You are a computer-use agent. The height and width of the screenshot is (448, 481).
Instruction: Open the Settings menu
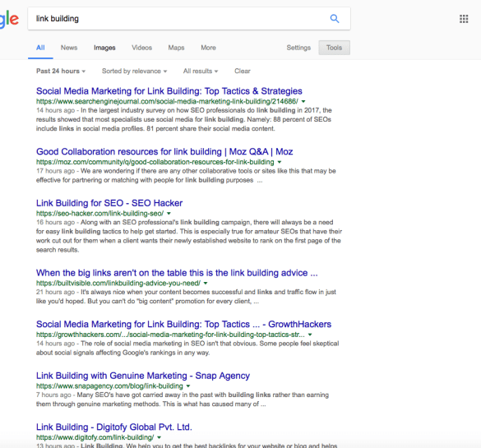tap(298, 48)
